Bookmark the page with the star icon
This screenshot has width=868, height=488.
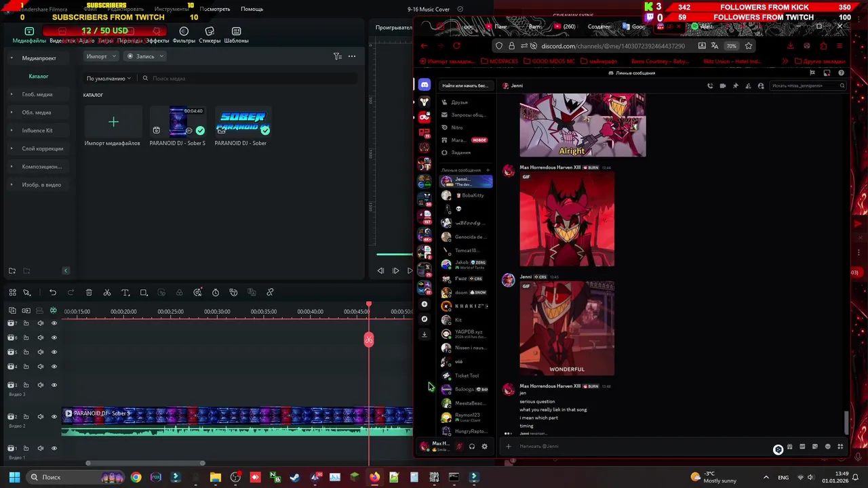coord(748,46)
